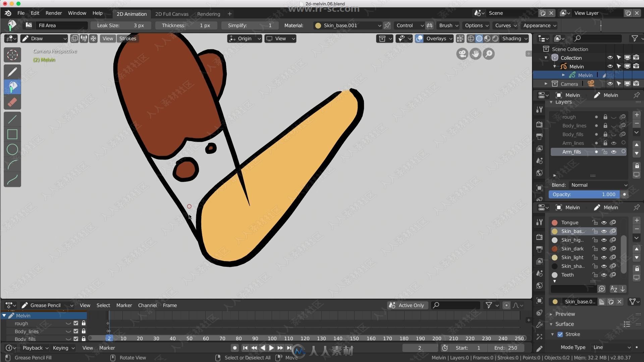
Task: Select the Erase tool
Action: click(x=12, y=102)
